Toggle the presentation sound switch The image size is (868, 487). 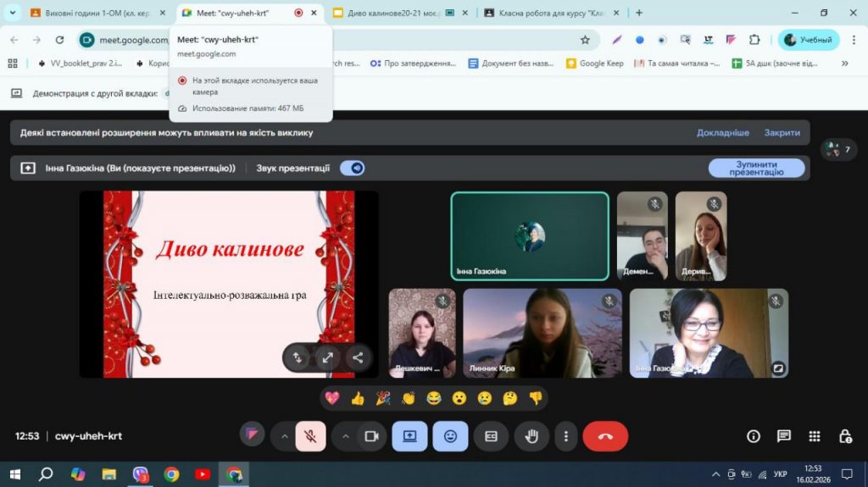point(353,168)
